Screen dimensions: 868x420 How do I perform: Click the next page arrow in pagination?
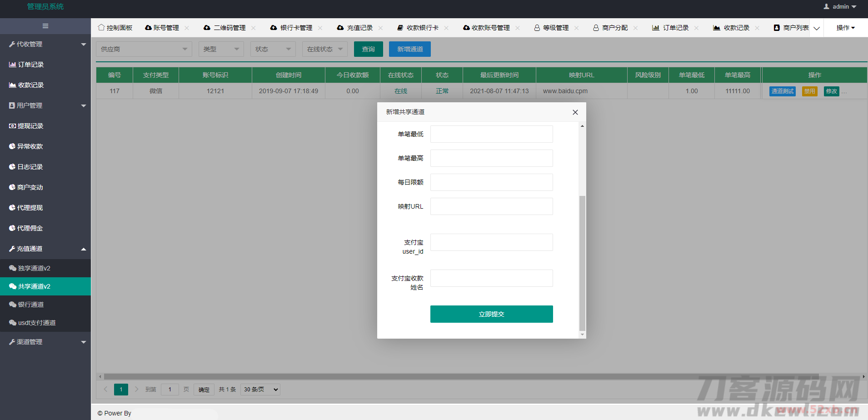136,389
